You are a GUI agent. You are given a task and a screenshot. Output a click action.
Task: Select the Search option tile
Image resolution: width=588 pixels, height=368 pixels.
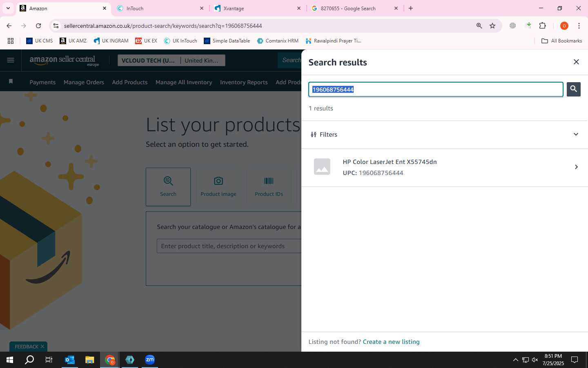point(168,187)
